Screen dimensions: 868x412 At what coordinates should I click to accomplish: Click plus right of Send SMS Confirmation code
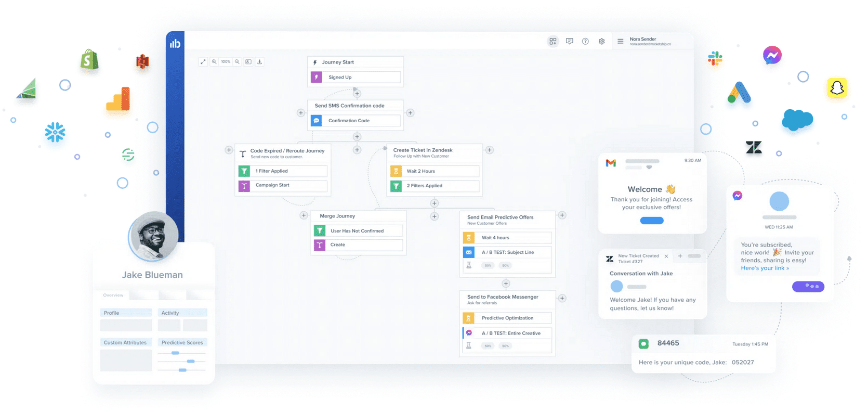[x=410, y=113]
